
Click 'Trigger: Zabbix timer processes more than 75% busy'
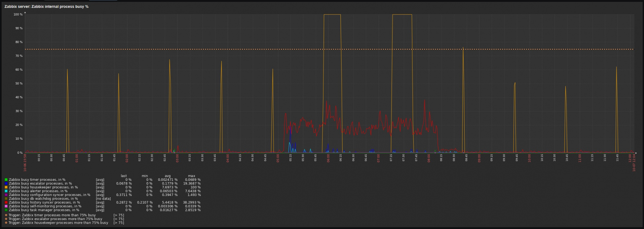point(52,215)
